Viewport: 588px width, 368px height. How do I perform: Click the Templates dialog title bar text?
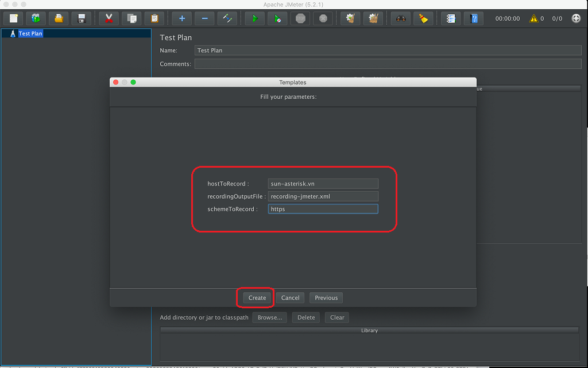(292, 82)
